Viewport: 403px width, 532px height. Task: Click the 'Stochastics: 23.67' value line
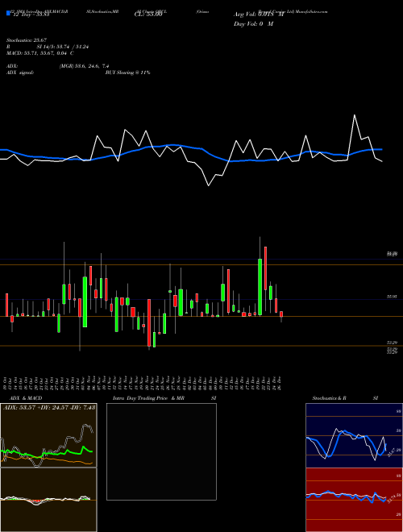point(27,40)
